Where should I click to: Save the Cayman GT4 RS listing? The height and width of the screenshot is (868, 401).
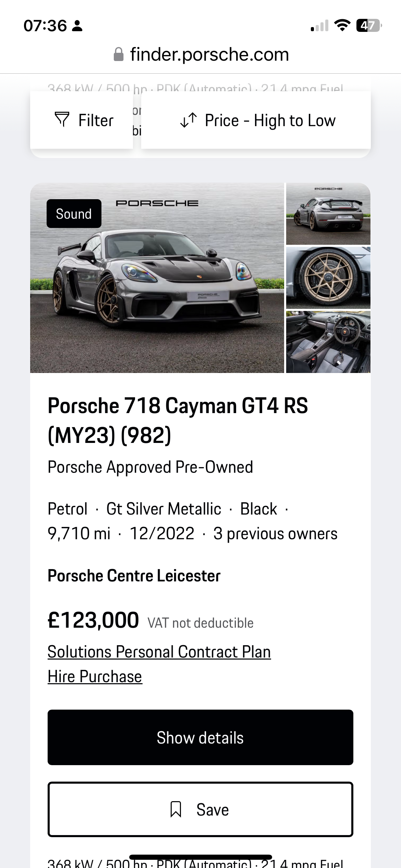click(x=200, y=809)
